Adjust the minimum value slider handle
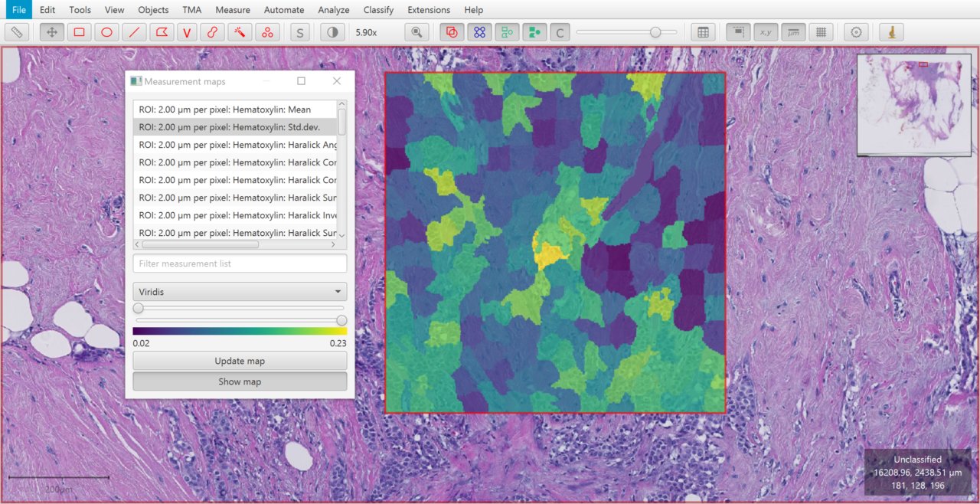Screen dimensions: 980x504 pos(139,308)
